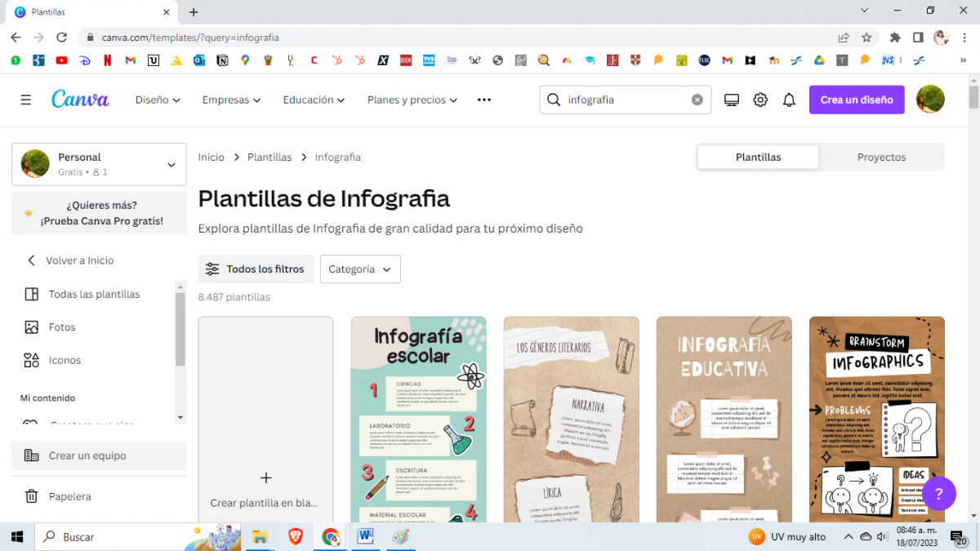
Task: Open the Papelera in the sidebar
Action: 71,496
